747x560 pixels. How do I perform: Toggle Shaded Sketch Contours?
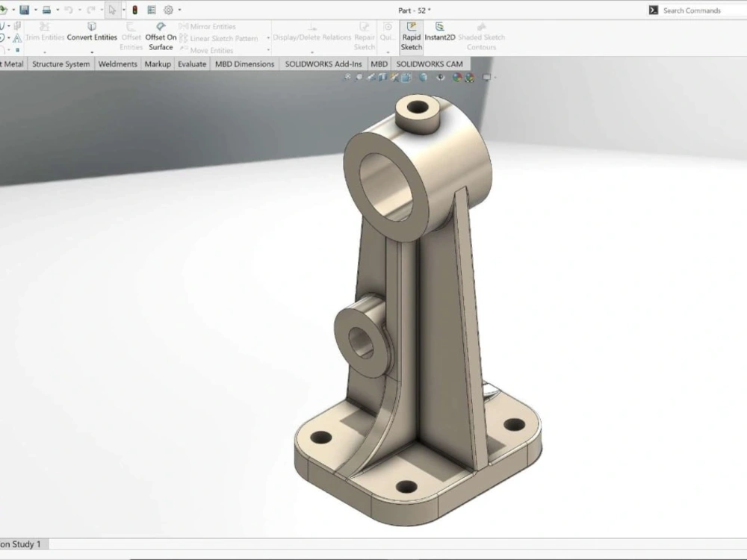tap(481, 37)
